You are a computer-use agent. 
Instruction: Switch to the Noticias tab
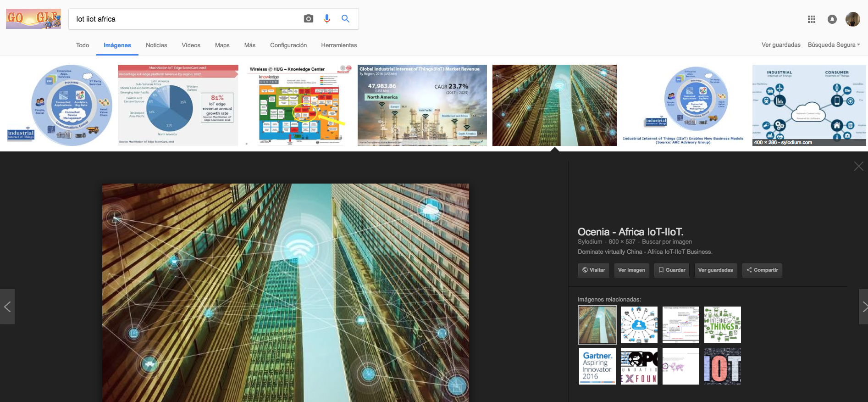pos(156,45)
